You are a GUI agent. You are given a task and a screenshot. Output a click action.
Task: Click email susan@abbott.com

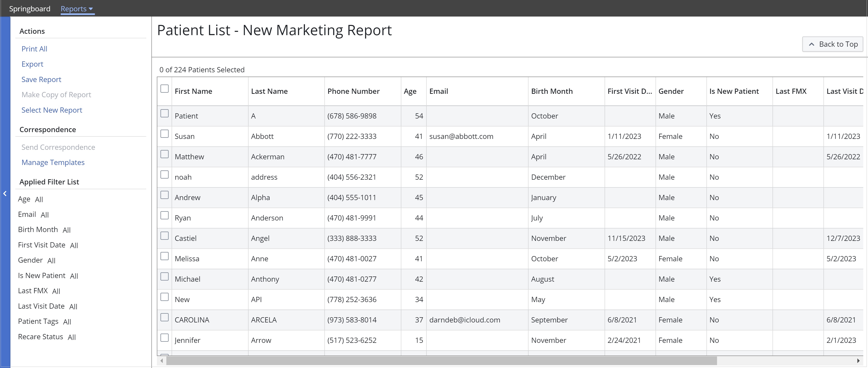tap(461, 136)
